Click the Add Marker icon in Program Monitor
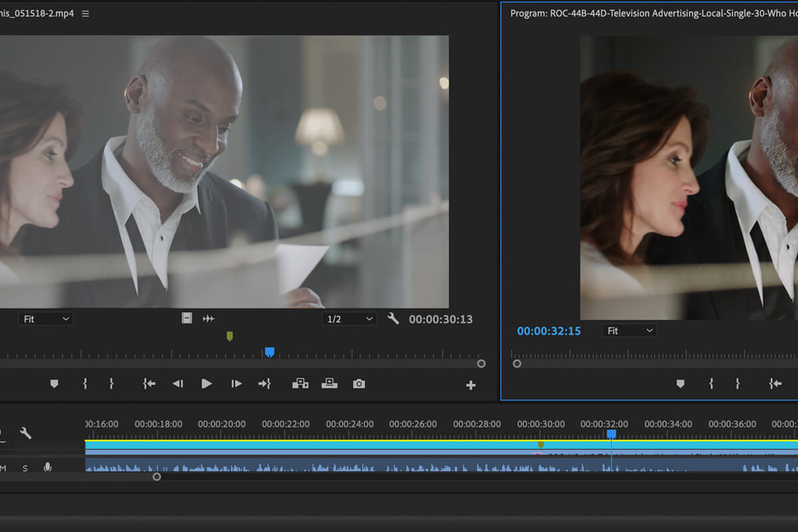 coord(680,384)
